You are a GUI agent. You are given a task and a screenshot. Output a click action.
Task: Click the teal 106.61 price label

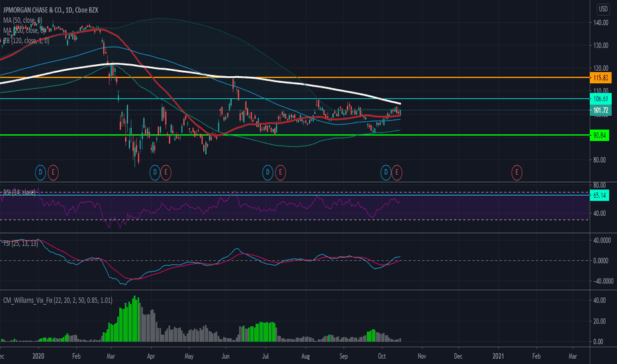(x=601, y=99)
